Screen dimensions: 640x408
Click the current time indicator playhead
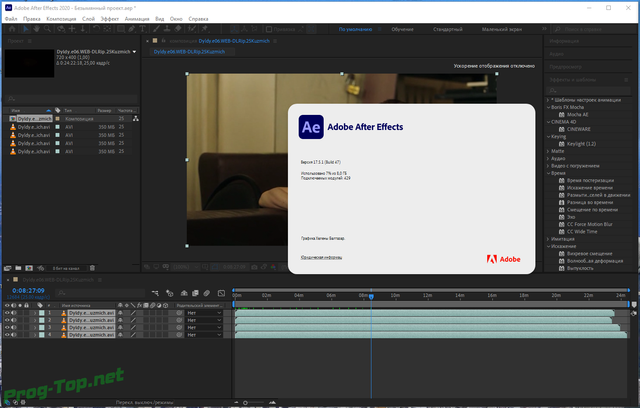(x=371, y=297)
